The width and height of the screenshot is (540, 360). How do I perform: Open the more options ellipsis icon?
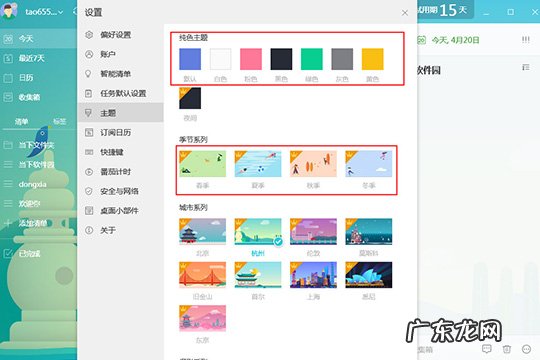526,349
